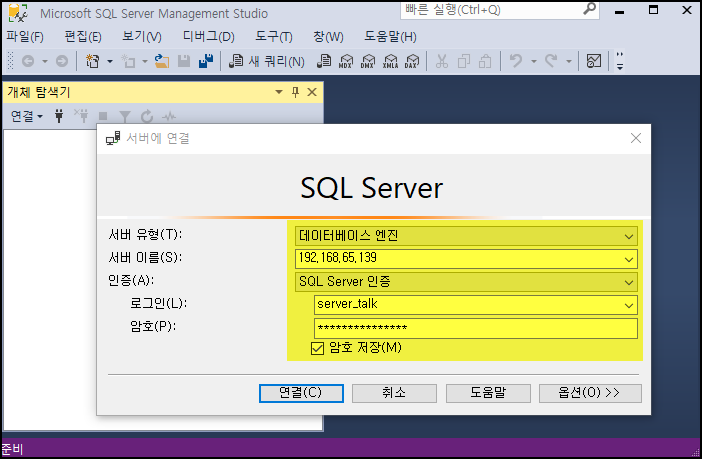Click the Object Explorer stop icon
This screenshot has height=459, width=702.
click(x=103, y=116)
